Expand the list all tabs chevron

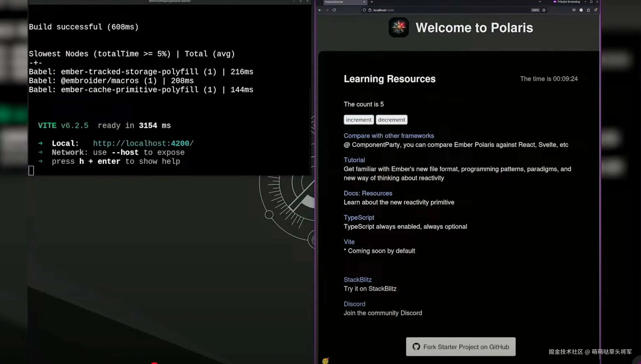click(x=540, y=2)
